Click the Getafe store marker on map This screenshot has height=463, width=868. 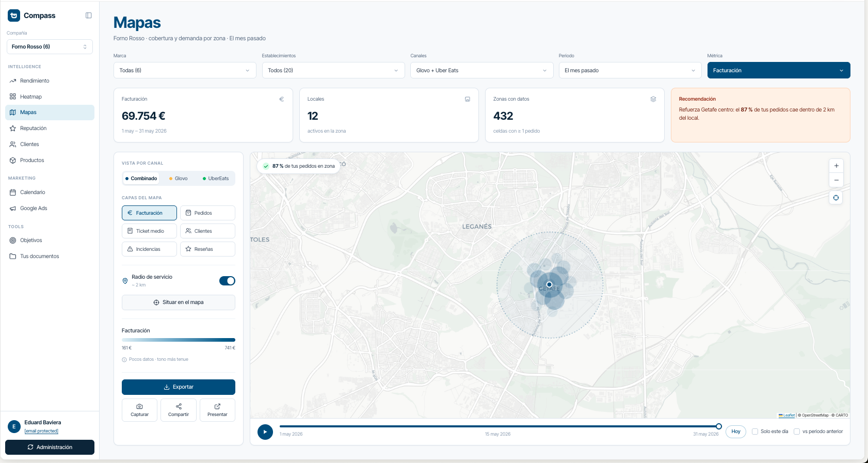550,284
